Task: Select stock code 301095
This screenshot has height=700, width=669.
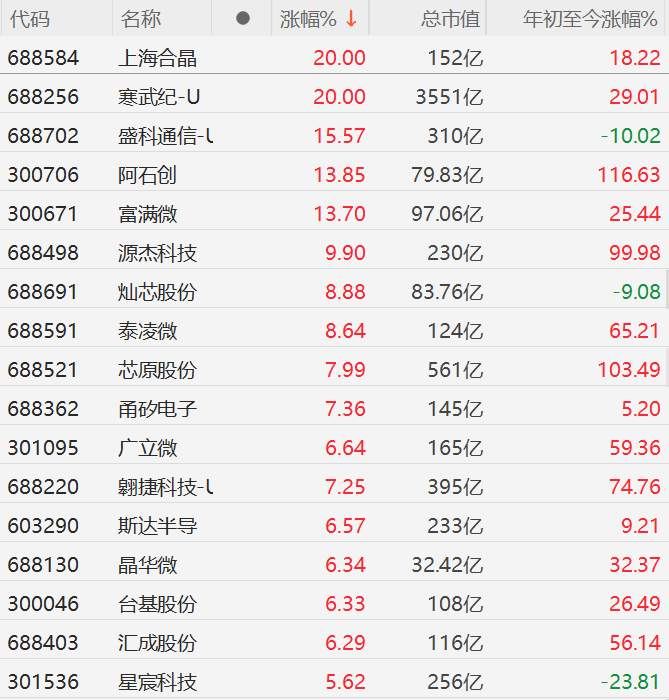Action: [43, 448]
